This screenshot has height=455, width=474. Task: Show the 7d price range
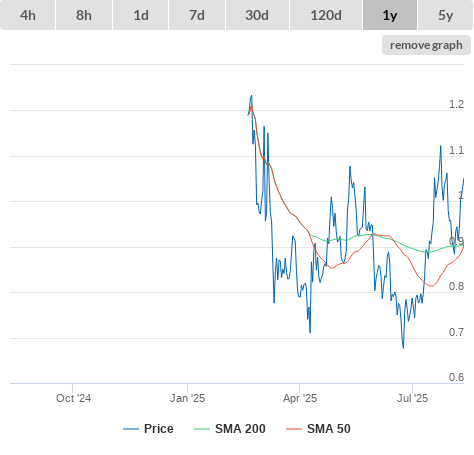pyautogui.click(x=197, y=15)
